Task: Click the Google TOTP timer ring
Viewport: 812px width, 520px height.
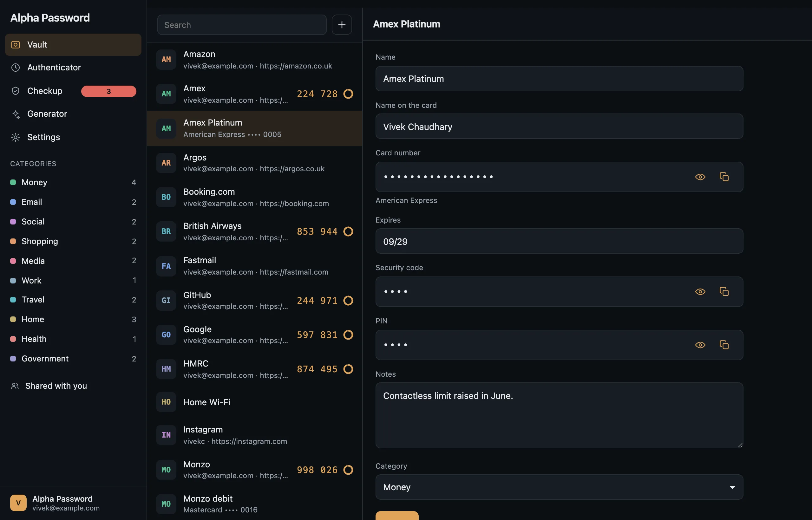Action: (x=348, y=335)
